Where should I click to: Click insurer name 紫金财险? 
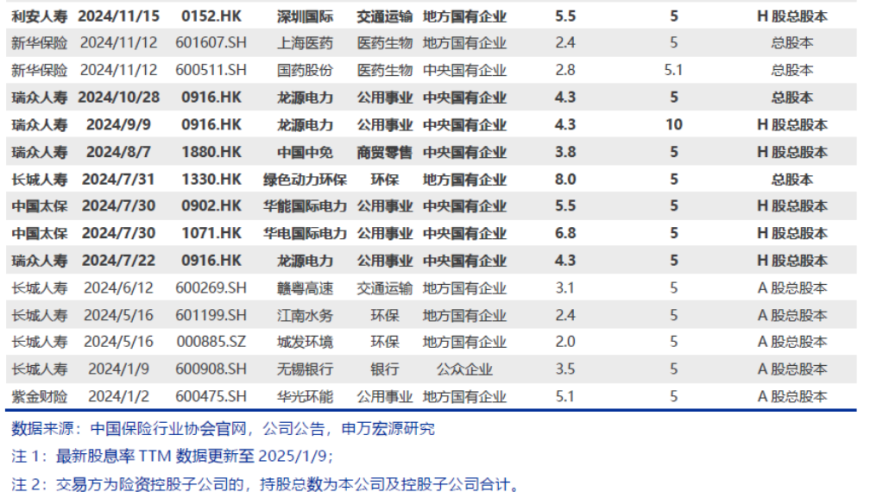click(x=39, y=397)
